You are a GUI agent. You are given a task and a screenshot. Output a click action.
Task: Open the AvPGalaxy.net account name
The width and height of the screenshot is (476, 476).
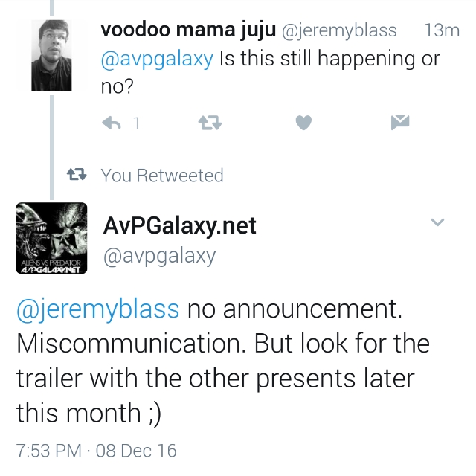click(x=178, y=225)
